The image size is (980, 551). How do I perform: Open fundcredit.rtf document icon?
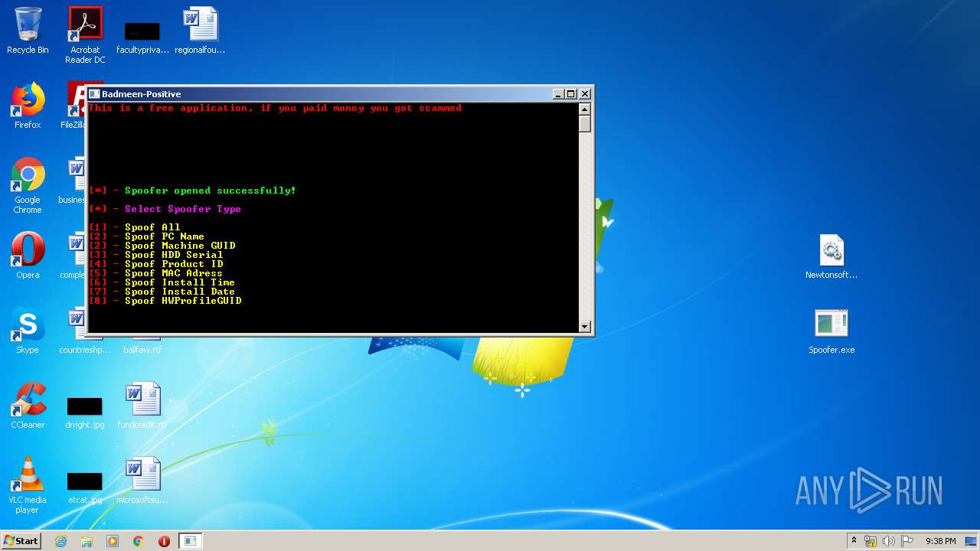tap(142, 406)
